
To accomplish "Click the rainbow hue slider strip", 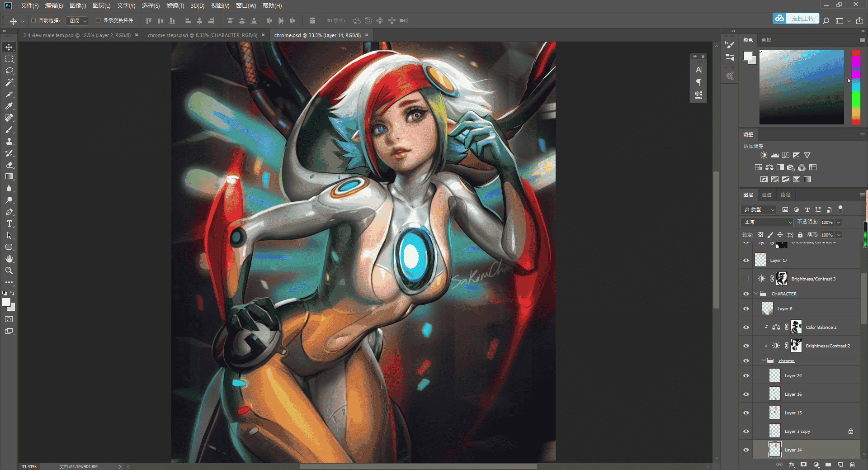I will [x=856, y=87].
